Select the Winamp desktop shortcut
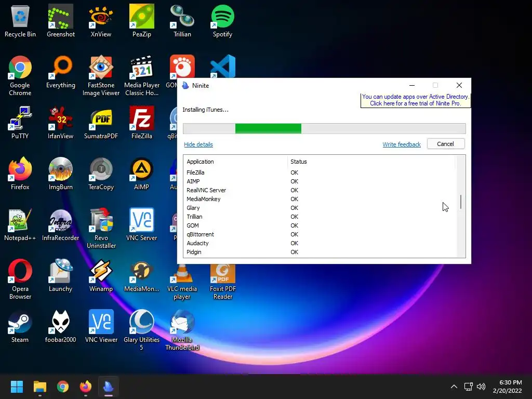This screenshot has width=532, height=399. click(101, 276)
